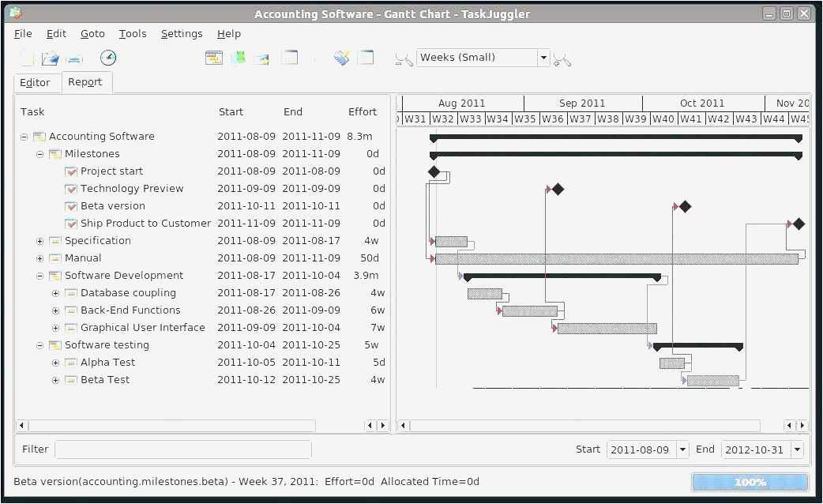The image size is (823, 504).
Task: Click the Gantt chart horizontal scrollbar track
Action: click(x=584, y=425)
